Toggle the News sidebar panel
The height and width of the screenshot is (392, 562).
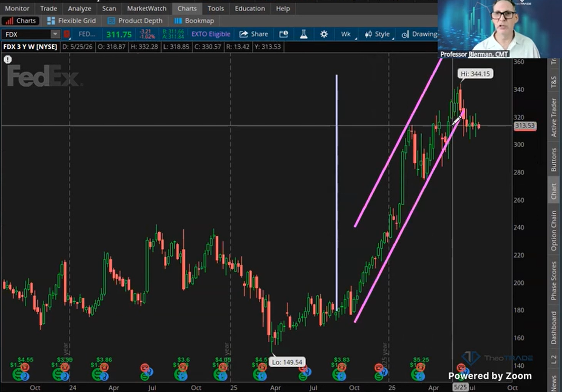554,383
